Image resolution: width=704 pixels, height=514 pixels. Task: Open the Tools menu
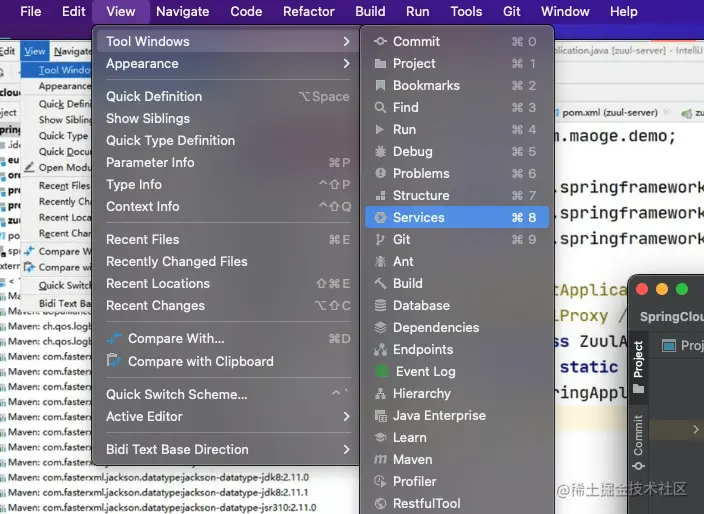(466, 11)
